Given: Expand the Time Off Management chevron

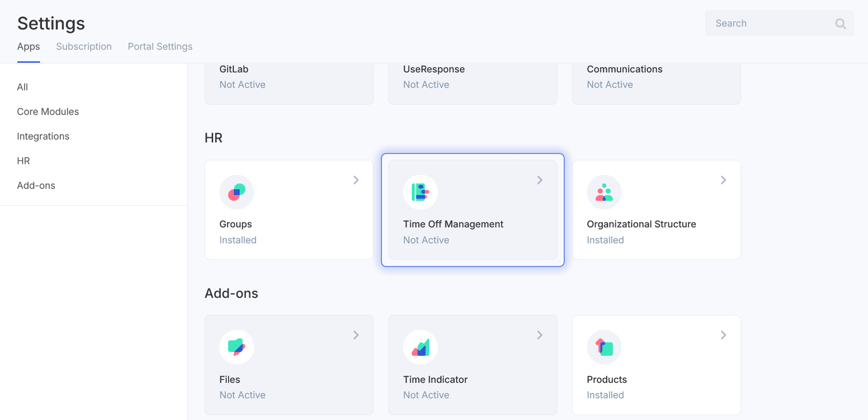Looking at the screenshot, I should coord(540,180).
